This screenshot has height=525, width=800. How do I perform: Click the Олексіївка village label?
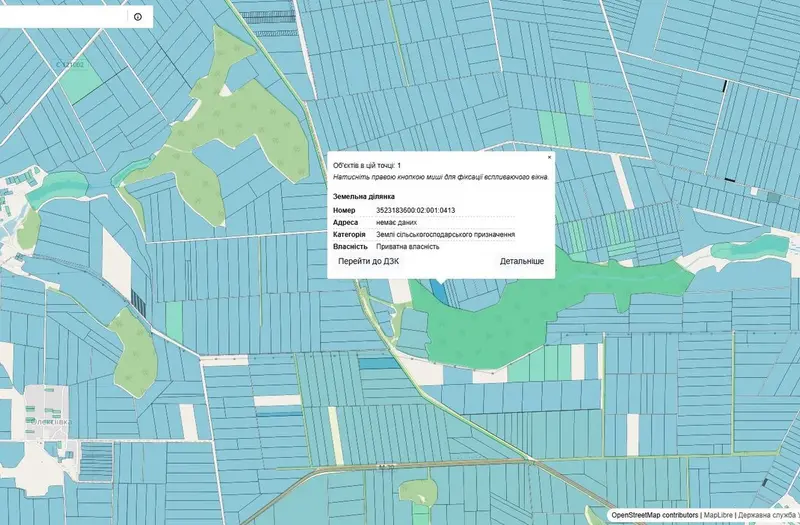click(52, 422)
